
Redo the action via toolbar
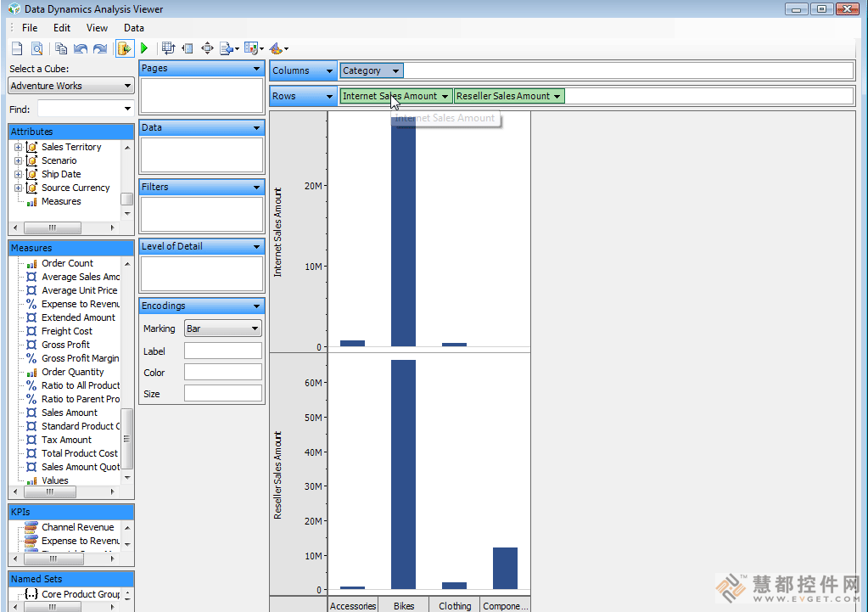(x=100, y=48)
